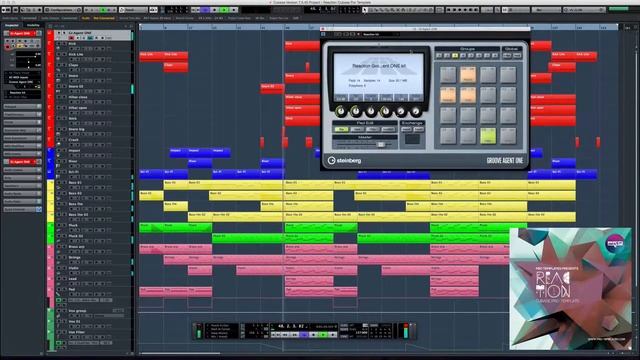Mute the Claps track
Image resolution: width=640 pixels, height=360 pixels.
pos(58,65)
